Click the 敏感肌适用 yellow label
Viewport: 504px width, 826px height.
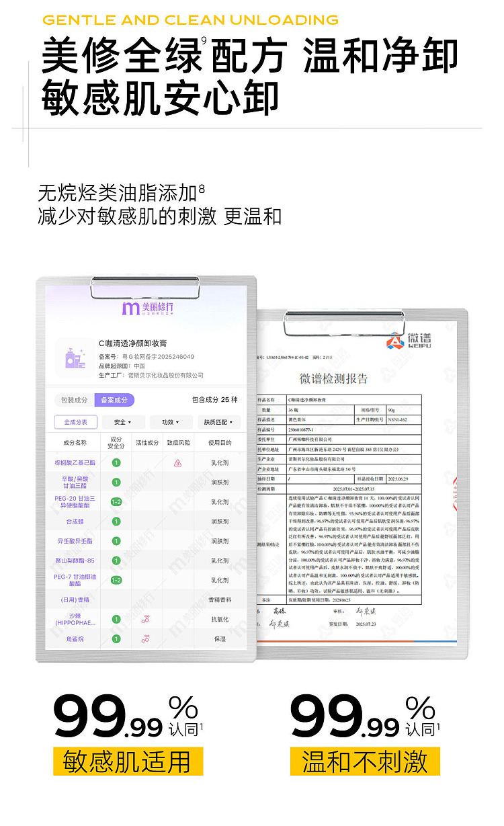[x=128, y=761]
